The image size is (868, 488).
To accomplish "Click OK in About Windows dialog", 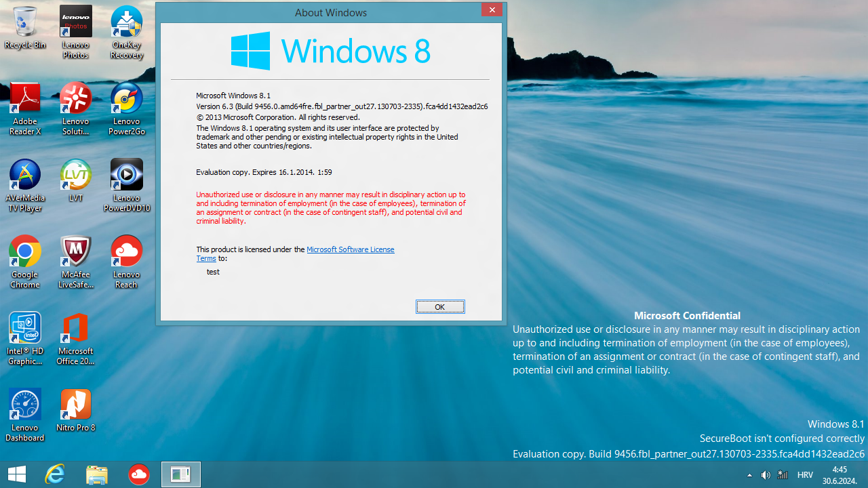I will pyautogui.click(x=440, y=307).
